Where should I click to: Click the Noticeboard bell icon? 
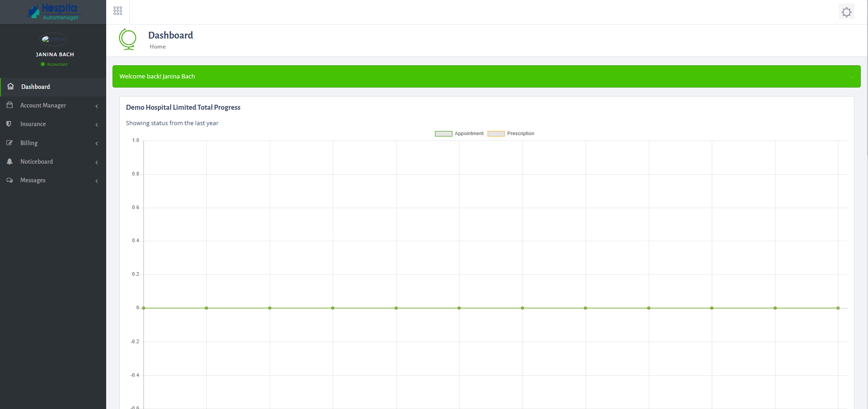click(10, 161)
